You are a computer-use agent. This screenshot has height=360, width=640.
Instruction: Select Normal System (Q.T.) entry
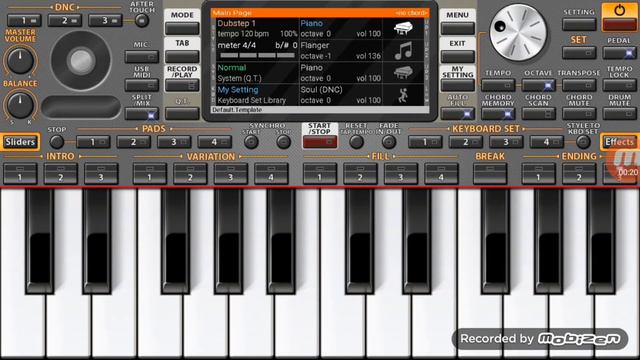(x=258, y=73)
